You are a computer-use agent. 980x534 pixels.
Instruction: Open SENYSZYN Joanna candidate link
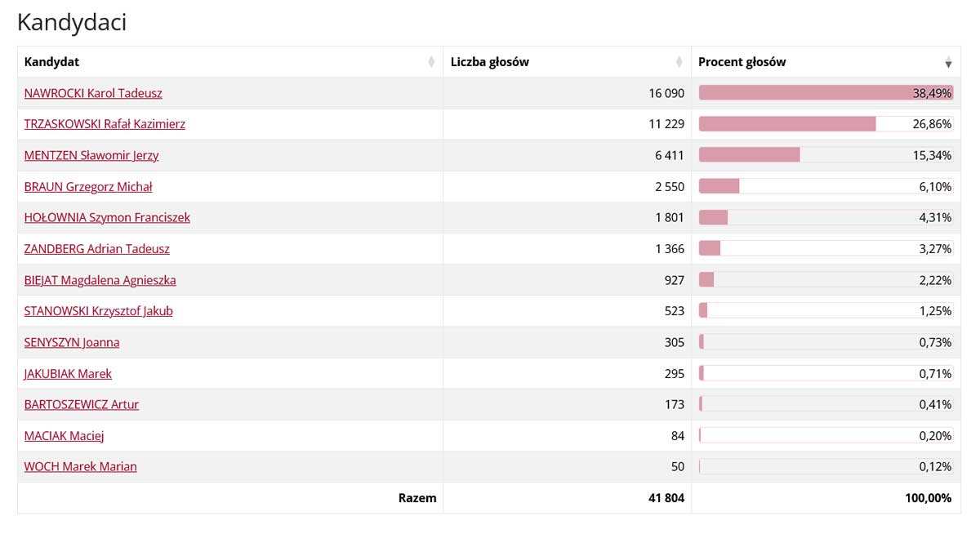coord(72,342)
